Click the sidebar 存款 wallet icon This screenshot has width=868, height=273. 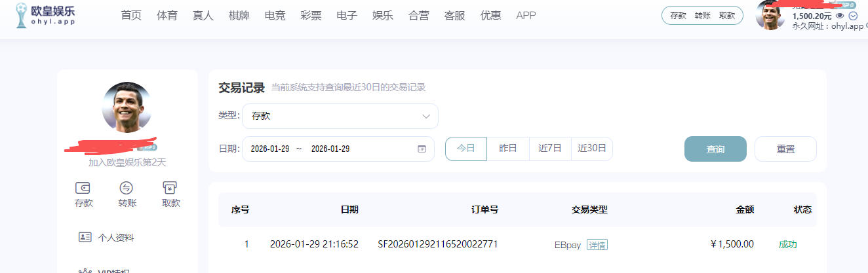tap(83, 188)
